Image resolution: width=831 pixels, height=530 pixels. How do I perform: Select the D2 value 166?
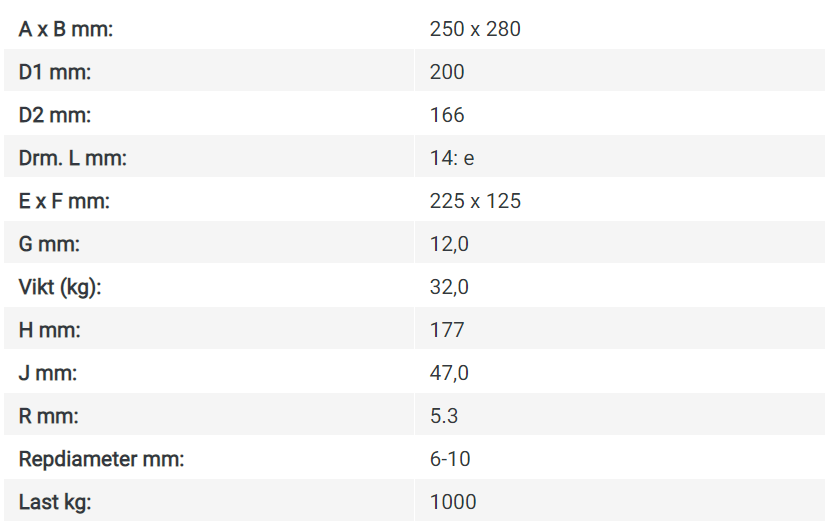click(447, 115)
